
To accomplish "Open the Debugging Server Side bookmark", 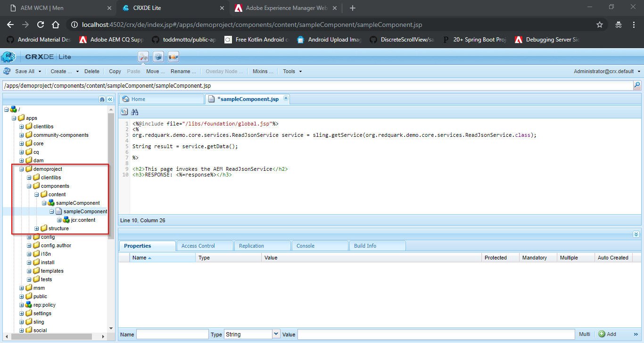I will tap(547, 40).
